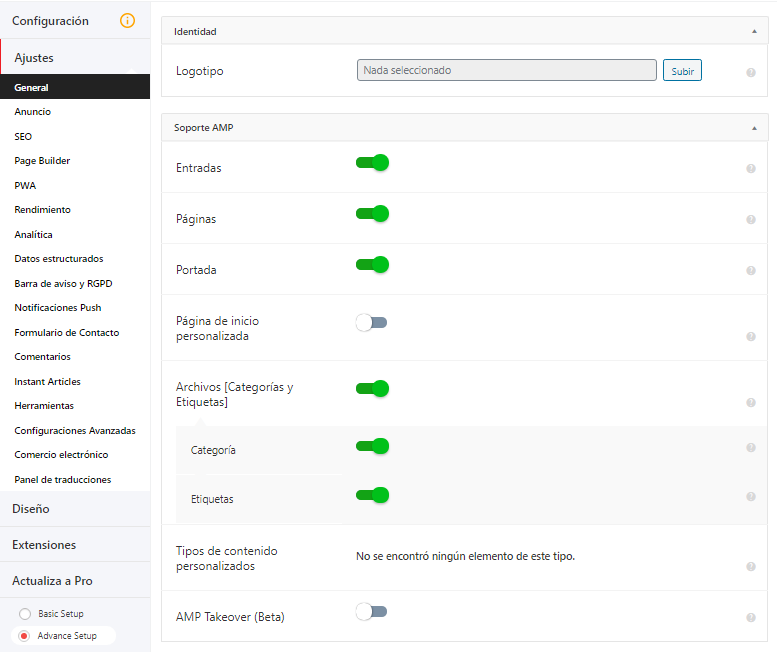Click help icon for AMP Takeover row
777x652 pixels.
pyautogui.click(x=750, y=618)
